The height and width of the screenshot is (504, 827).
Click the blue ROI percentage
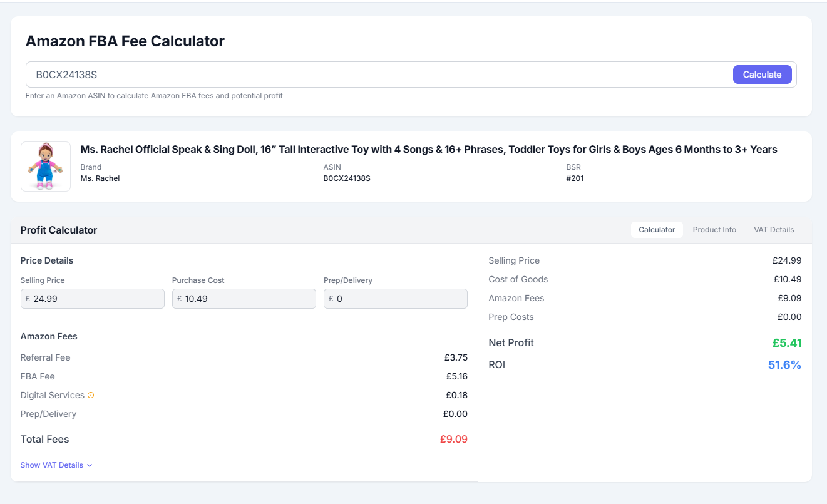[x=784, y=364]
